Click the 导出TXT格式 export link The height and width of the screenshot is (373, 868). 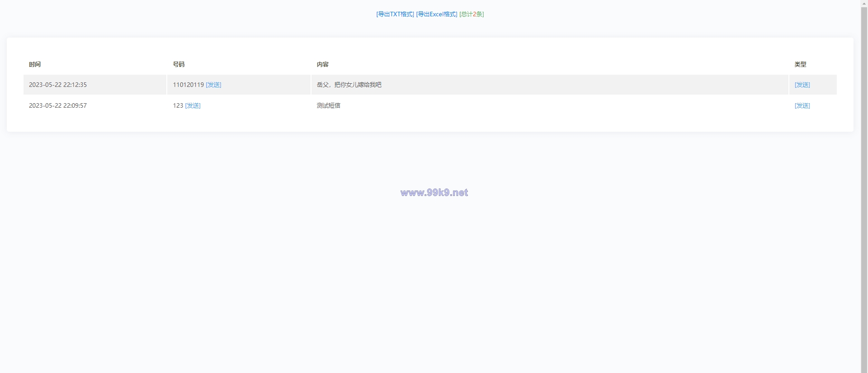pos(395,14)
